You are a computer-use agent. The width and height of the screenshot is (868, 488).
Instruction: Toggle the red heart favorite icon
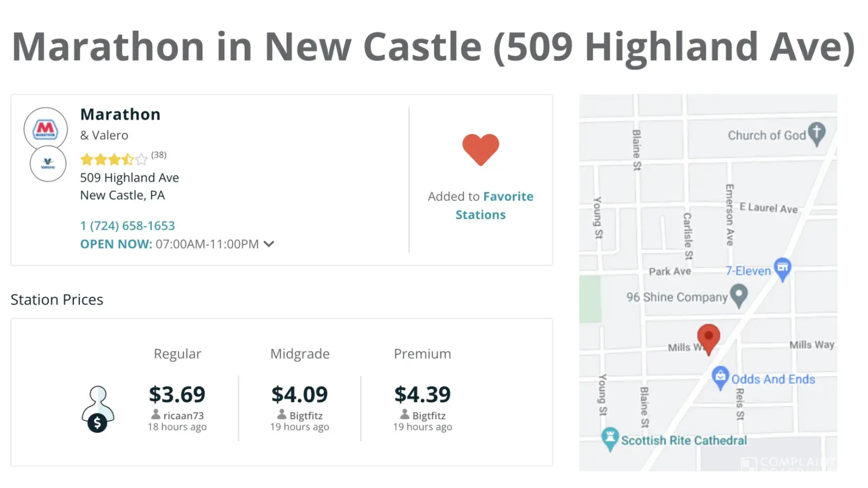(x=480, y=149)
